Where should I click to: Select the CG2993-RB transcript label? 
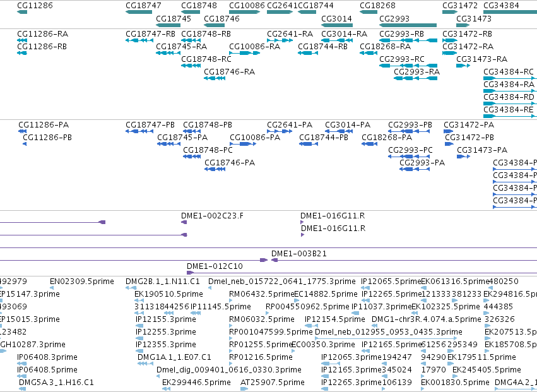(x=402, y=34)
